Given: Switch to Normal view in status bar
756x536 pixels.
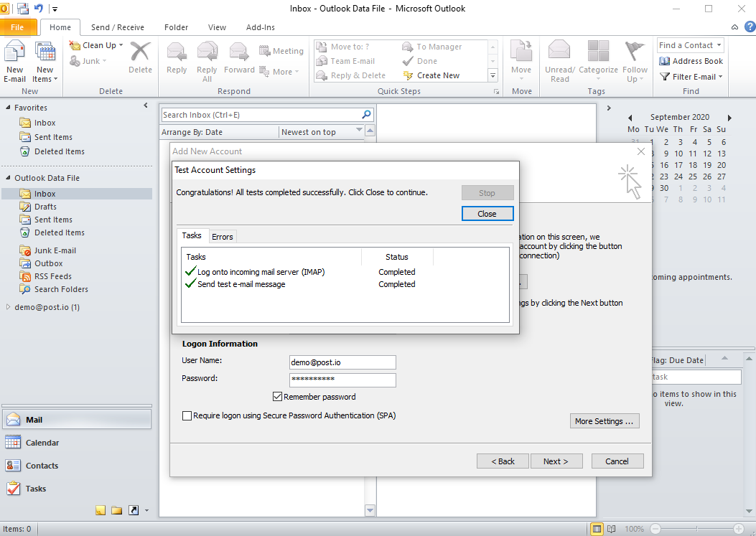Looking at the screenshot, I should (597, 529).
